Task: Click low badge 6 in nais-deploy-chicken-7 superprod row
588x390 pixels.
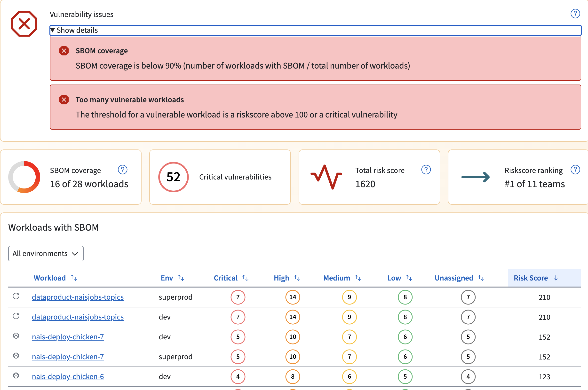Action: tap(405, 357)
